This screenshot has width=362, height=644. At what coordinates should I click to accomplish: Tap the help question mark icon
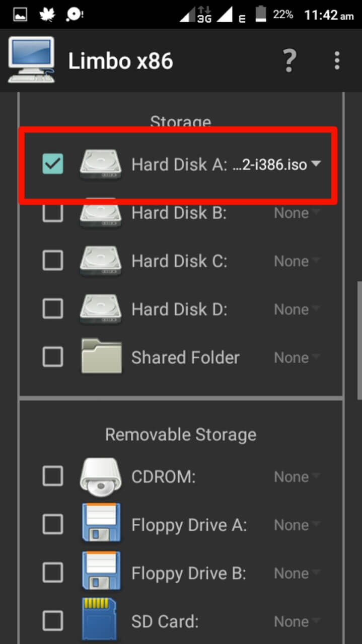click(x=289, y=61)
